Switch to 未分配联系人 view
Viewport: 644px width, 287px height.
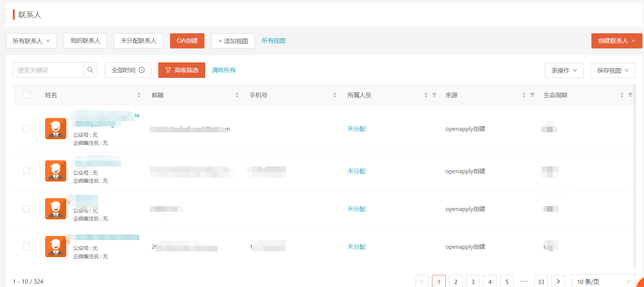coord(139,41)
